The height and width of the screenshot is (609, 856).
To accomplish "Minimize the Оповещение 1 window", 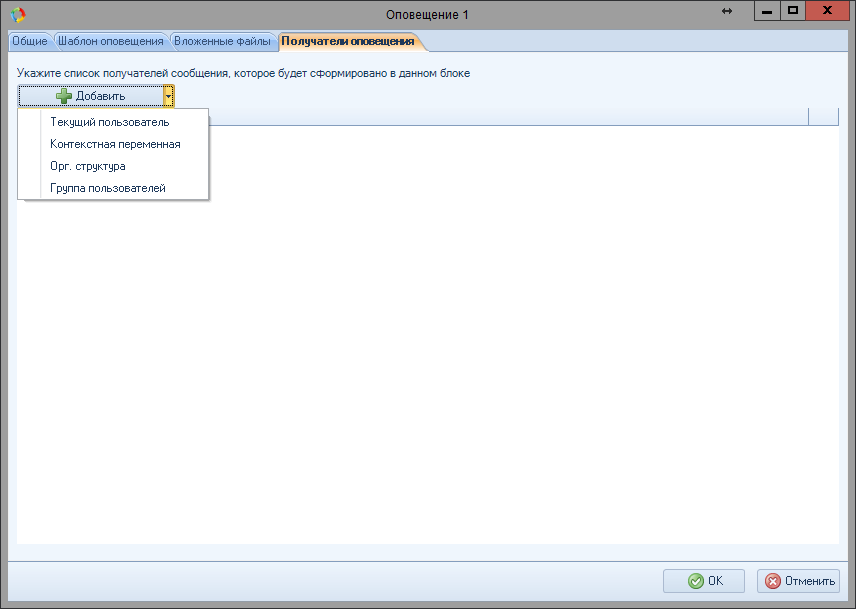I will (x=767, y=12).
